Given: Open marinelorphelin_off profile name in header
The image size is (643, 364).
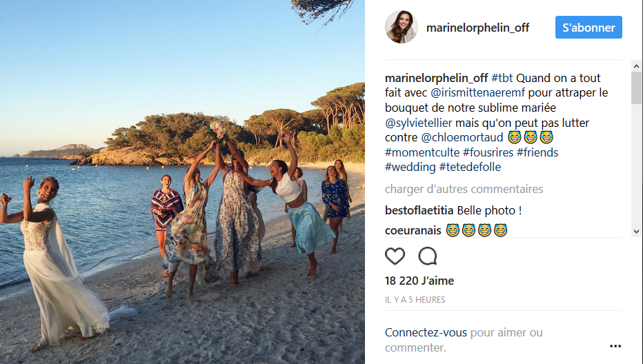Looking at the screenshot, I should click(x=477, y=28).
